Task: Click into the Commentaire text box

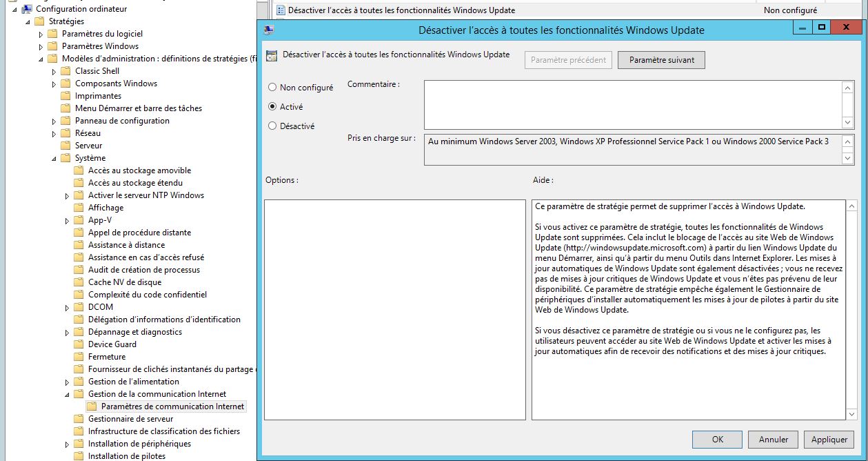Action: [633, 105]
